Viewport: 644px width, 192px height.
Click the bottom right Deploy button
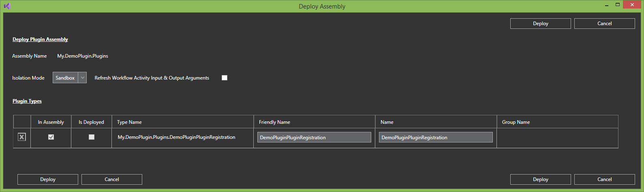click(540, 179)
